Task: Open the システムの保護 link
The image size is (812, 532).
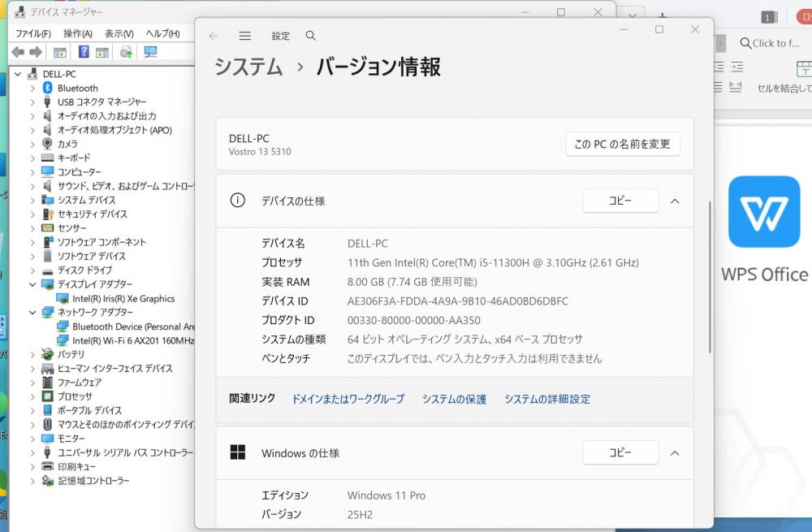Action: point(454,399)
